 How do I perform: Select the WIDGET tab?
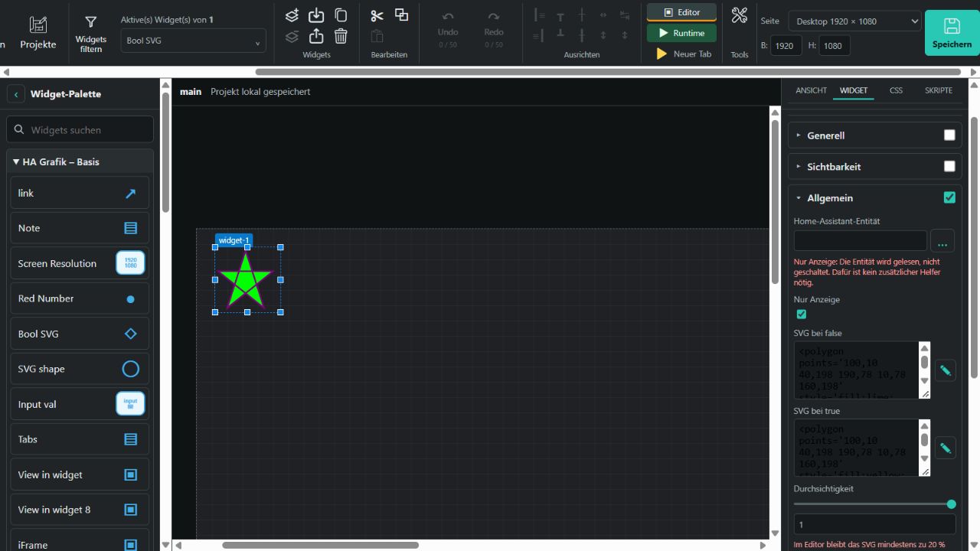click(854, 90)
